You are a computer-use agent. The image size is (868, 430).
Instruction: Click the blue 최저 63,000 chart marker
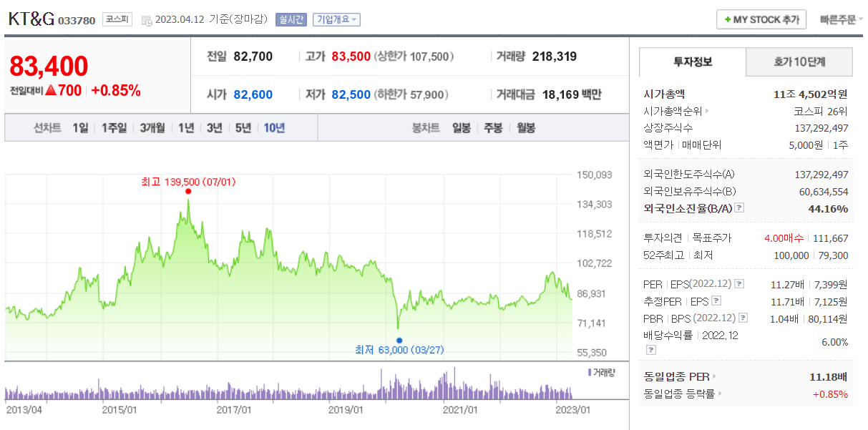click(399, 340)
